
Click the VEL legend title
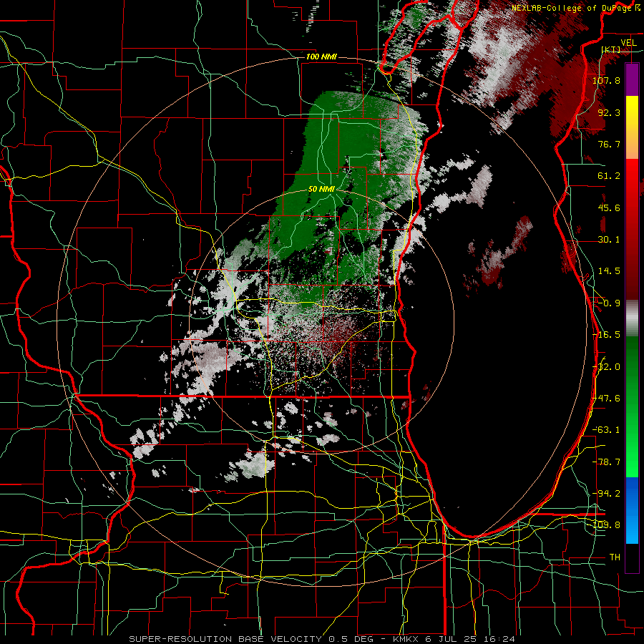tap(628, 42)
